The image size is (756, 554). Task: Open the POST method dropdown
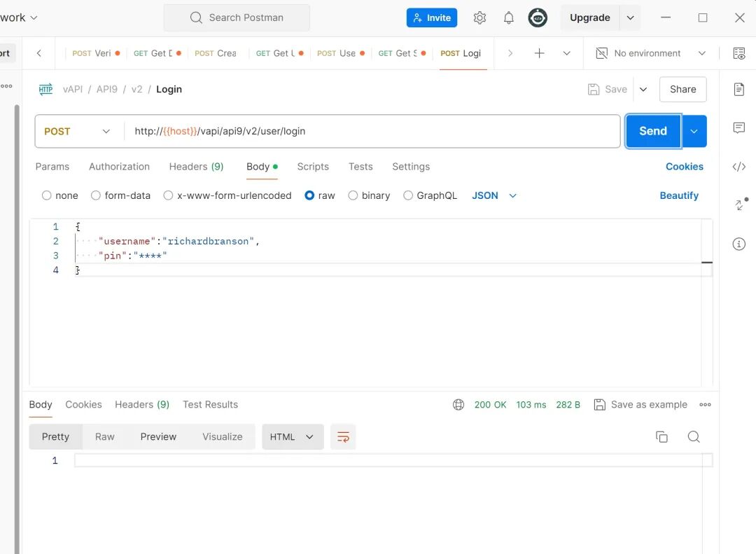click(x=78, y=131)
